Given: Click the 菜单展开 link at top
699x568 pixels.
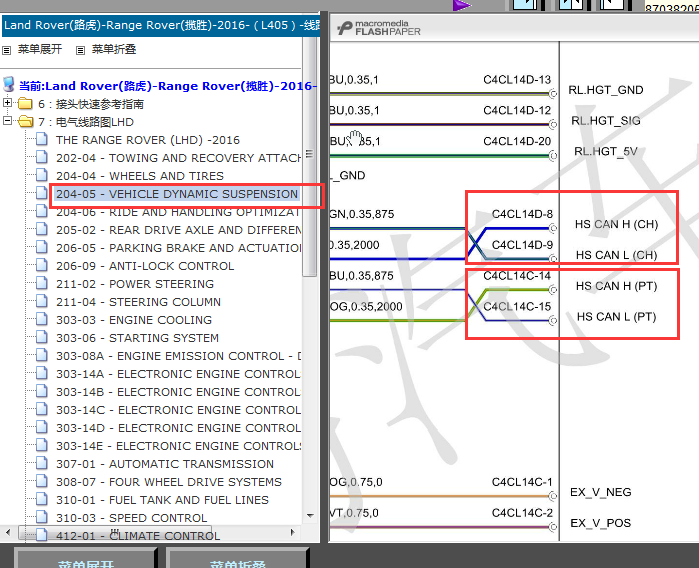Looking at the screenshot, I should 40,49.
